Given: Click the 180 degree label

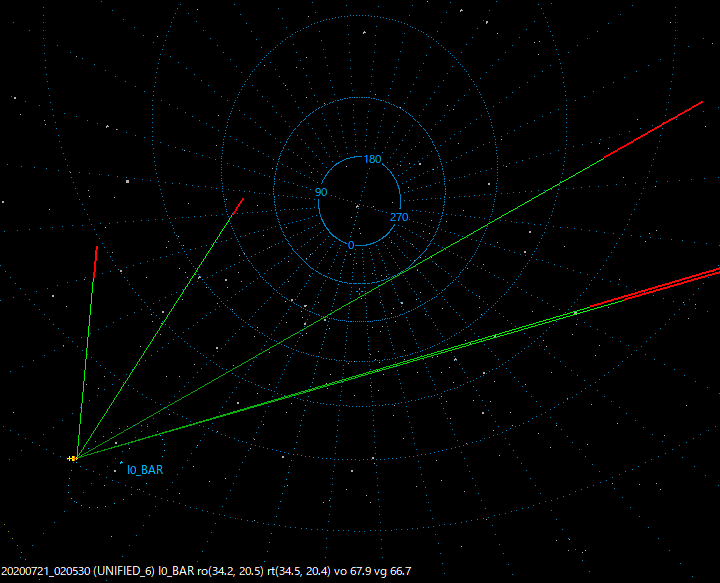Looking at the screenshot, I should [372, 159].
